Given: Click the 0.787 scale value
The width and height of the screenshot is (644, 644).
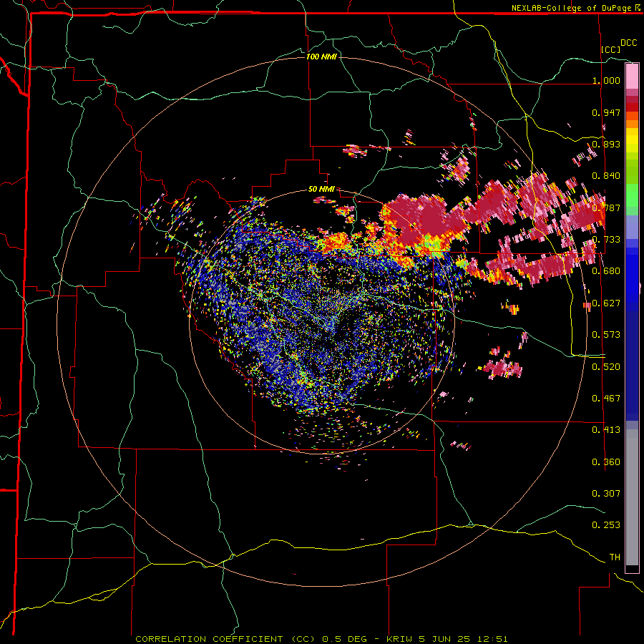Looking at the screenshot, I should click(x=606, y=208).
